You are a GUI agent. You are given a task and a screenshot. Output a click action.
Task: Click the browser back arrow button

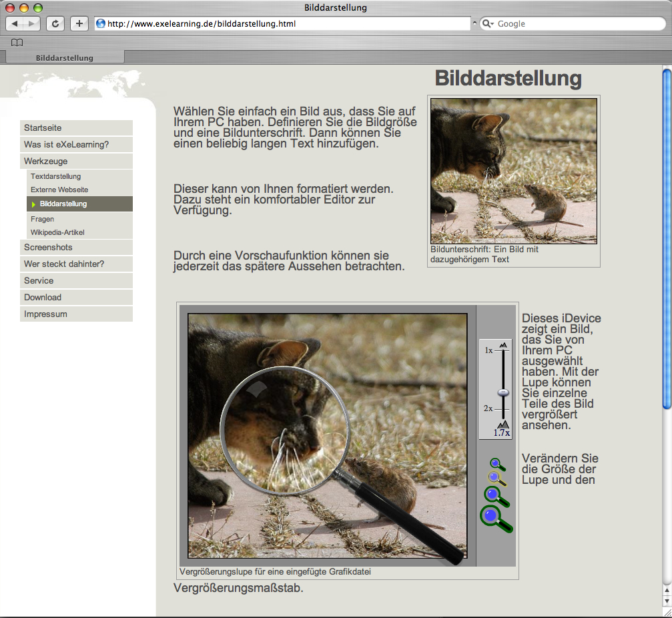click(x=15, y=23)
